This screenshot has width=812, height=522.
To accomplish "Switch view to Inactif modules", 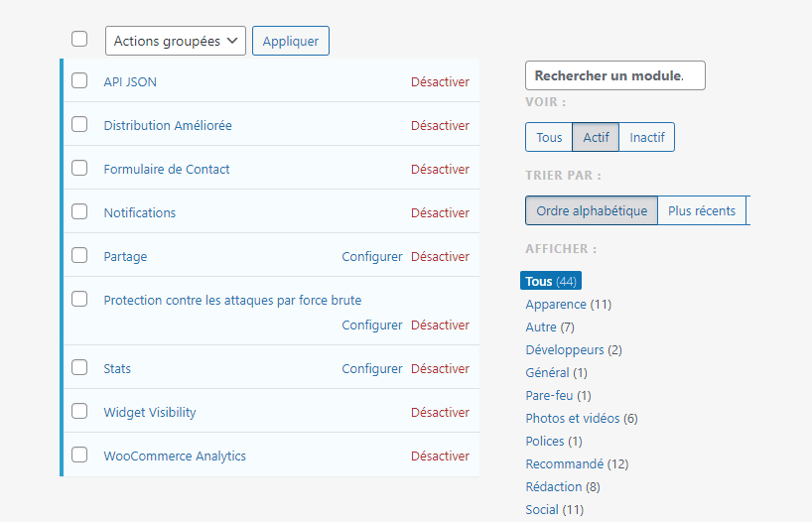I will [647, 137].
